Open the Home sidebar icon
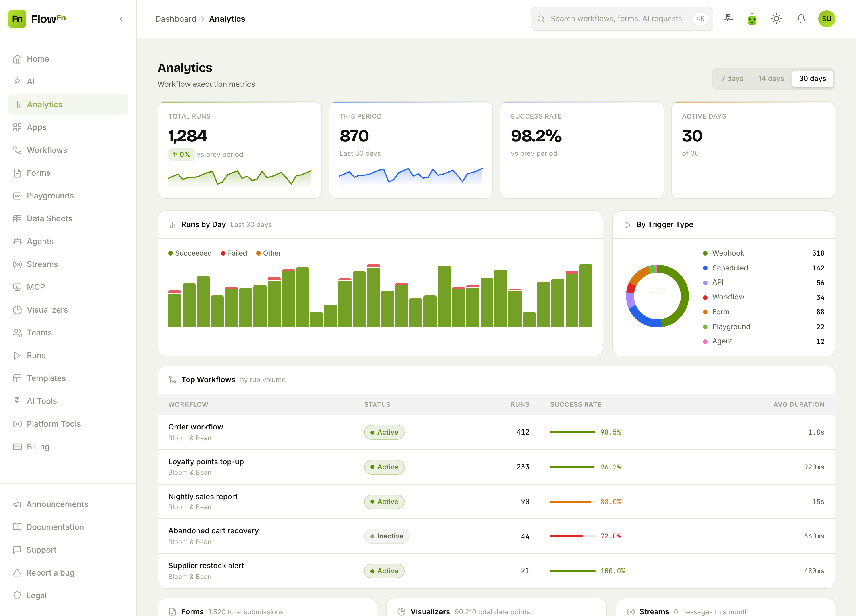856x616 pixels. [17, 59]
